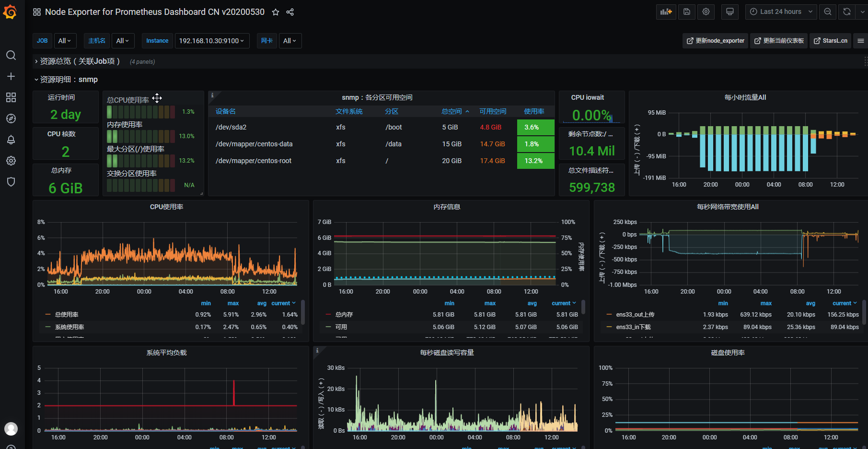The image size is (868, 449).
Task: Open the 主机名 variable All dropdown
Action: tap(122, 41)
